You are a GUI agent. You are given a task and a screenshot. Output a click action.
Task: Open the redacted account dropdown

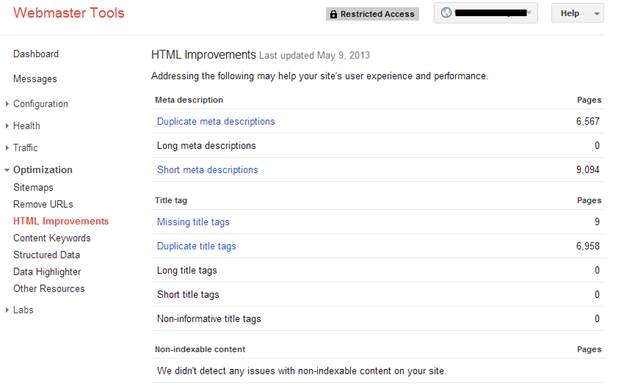(x=486, y=13)
